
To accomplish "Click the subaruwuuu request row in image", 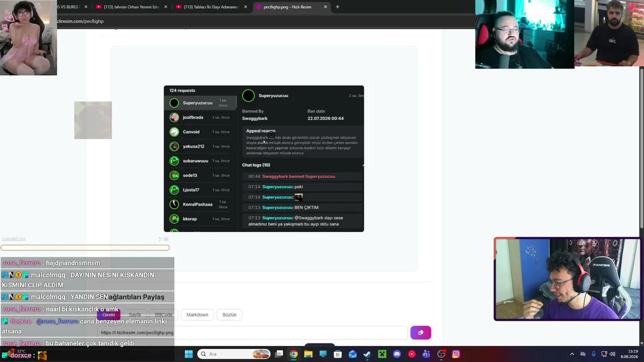I will [x=200, y=161].
